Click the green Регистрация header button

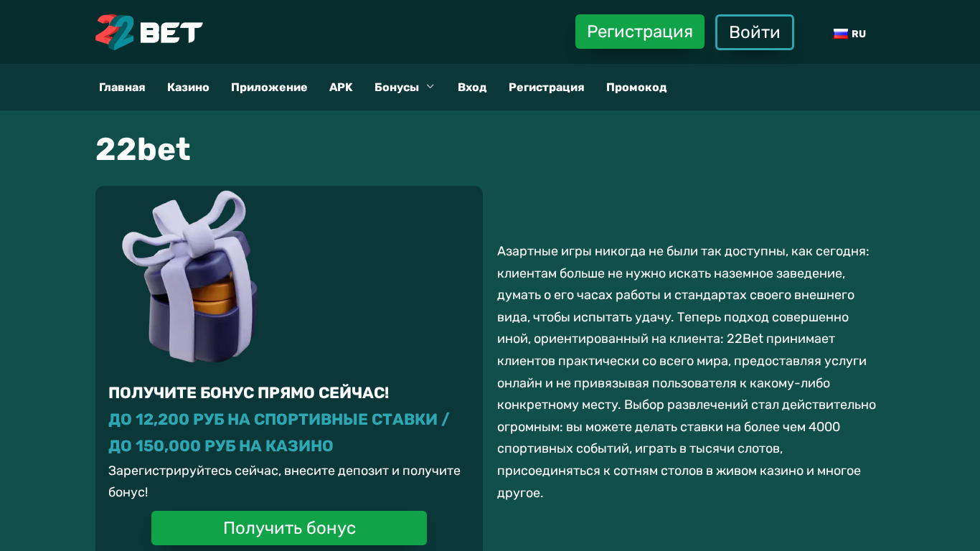click(x=640, y=32)
